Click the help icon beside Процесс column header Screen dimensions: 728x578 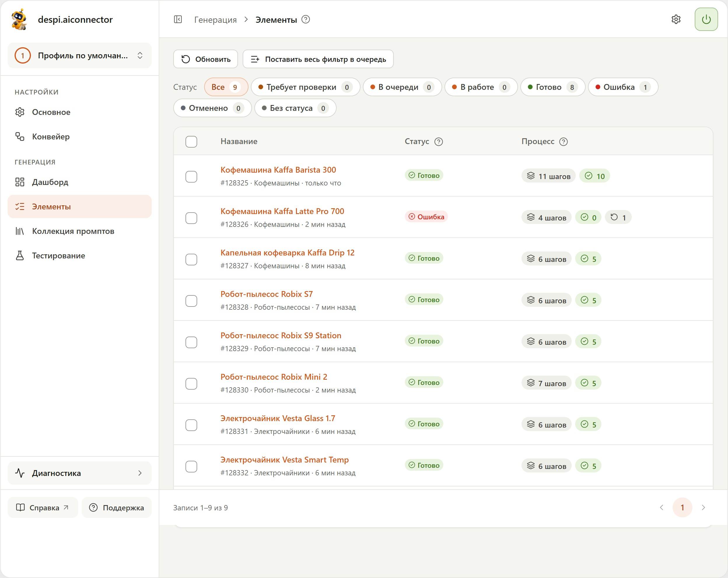pyautogui.click(x=563, y=142)
